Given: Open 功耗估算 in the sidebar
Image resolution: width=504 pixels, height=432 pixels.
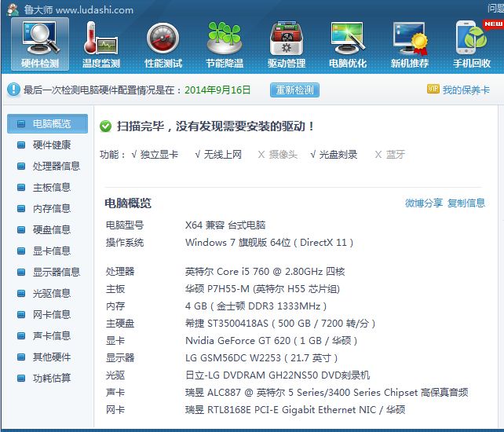Looking at the screenshot, I should tap(51, 379).
